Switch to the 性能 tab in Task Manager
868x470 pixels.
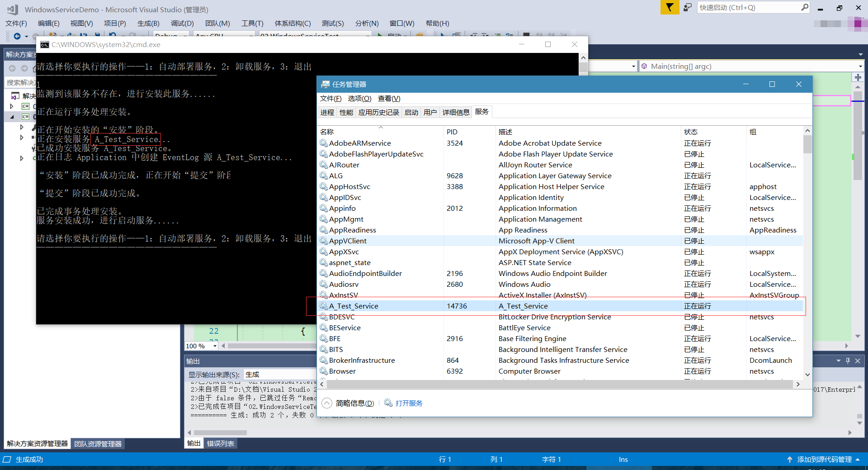(346, 112)
